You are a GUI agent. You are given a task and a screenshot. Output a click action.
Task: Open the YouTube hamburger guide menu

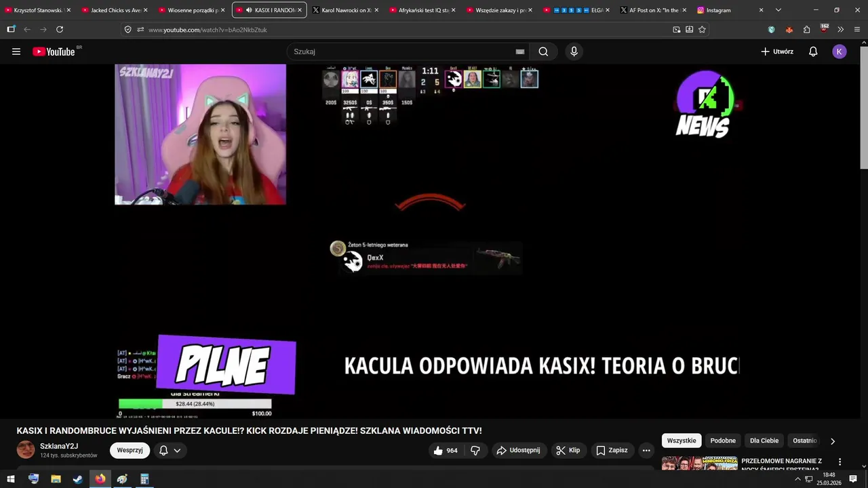pyautogui.click(x=16, y=52)
